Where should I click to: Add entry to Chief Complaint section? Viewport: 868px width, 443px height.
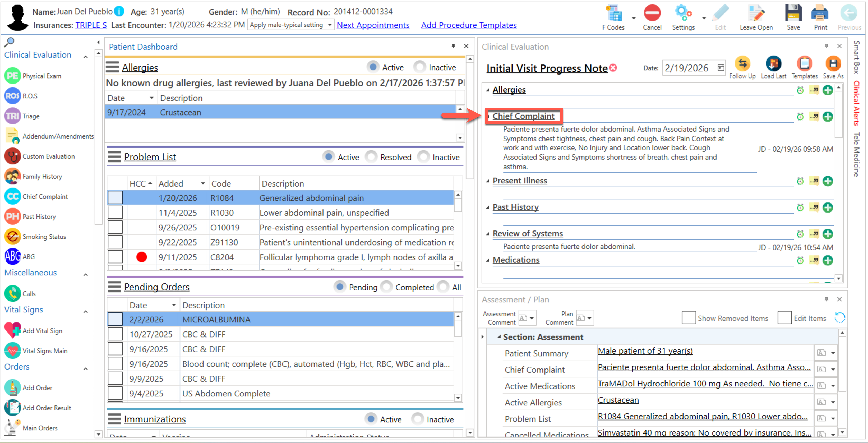coord(828,117)
